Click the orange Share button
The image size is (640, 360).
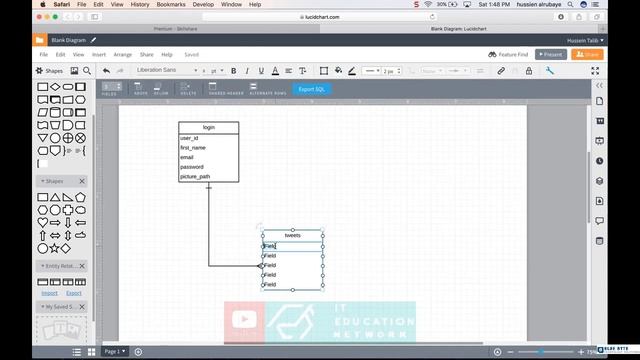(x=587, y=54)
